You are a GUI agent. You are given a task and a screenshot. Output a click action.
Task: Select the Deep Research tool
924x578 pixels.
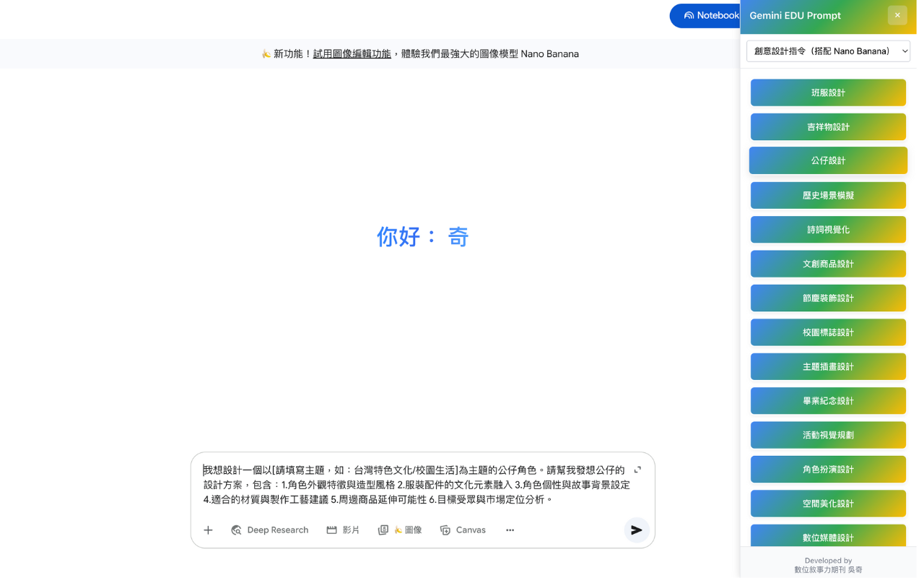pyautogui.click(x=270, y=530)
